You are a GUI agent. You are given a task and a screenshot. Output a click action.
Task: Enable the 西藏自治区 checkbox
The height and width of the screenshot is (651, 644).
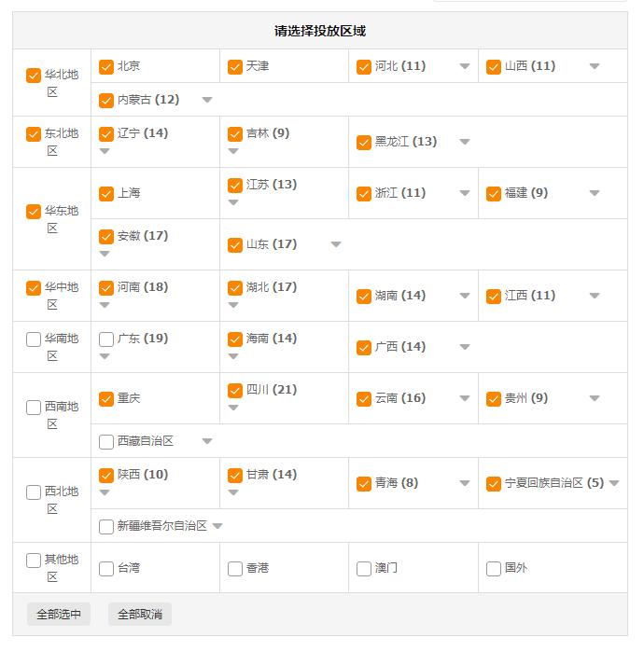coord(106,442)
